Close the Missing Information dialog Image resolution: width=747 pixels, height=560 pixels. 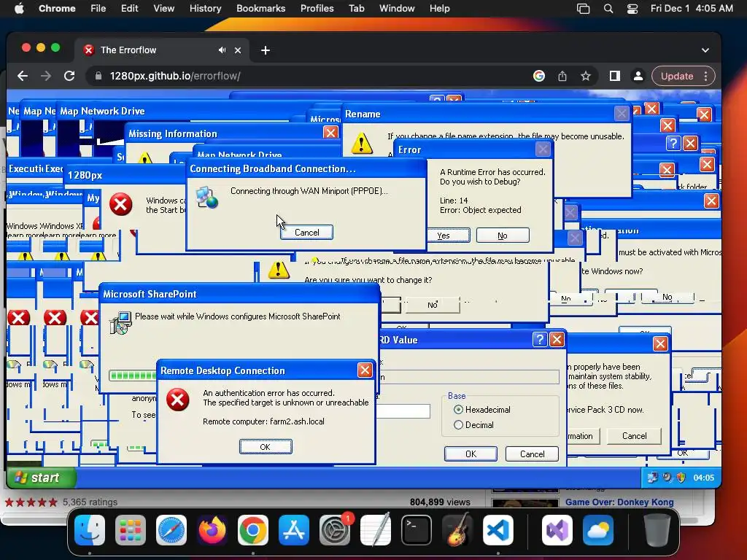coord(330,133)
